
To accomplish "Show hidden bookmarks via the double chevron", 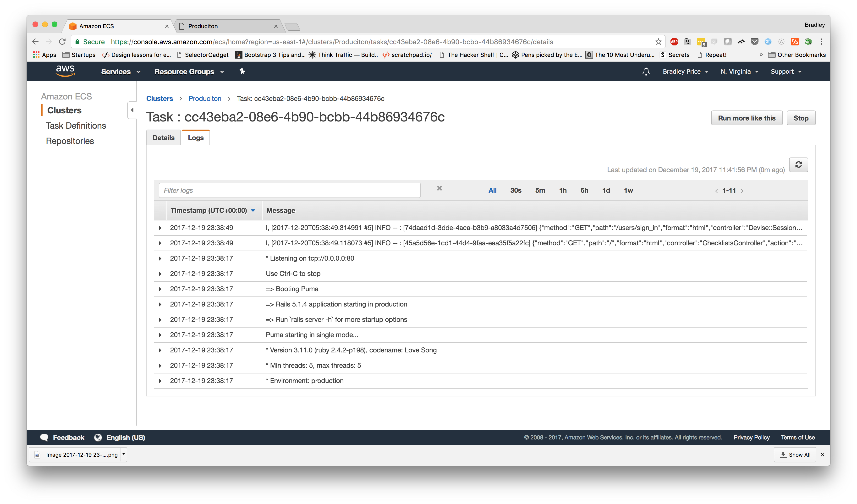I will click(x=761, y=55).
